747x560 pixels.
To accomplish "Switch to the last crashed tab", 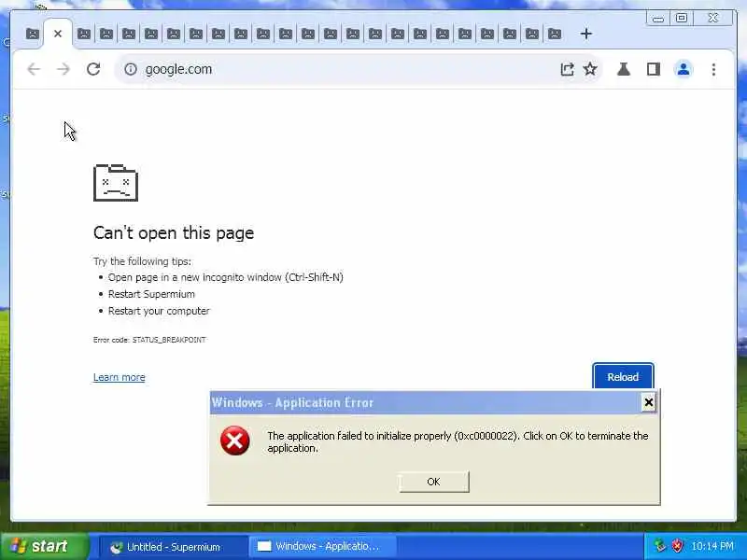I will (555, 34).
